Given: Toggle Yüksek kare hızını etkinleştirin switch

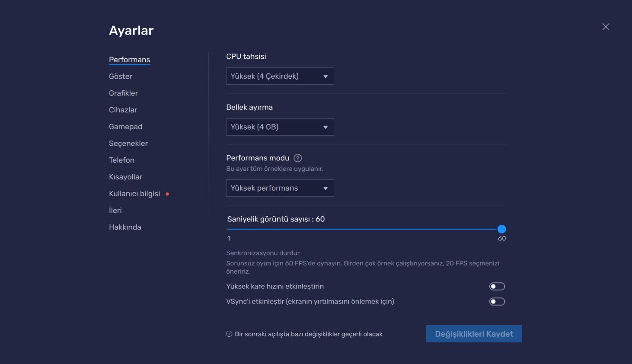Looking at the screenshot, I should [x=497, y=287].
